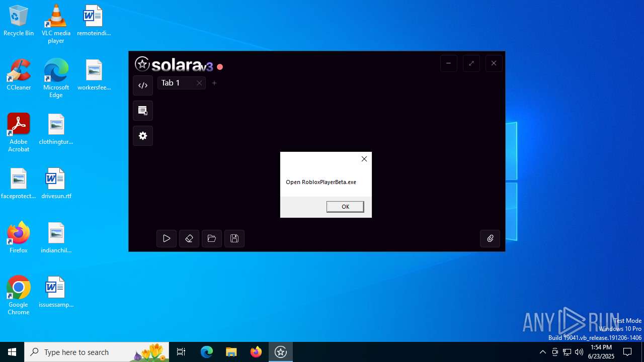The width and height of the screenshot is (644, 362).
Task: Show hidden system tray icons
Action: click(542, 352)
